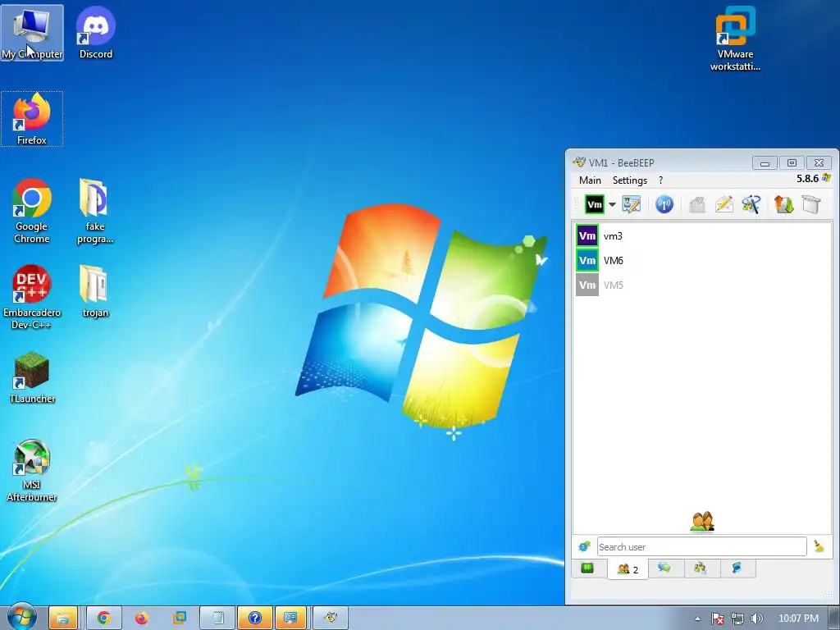840x630 pixels.
Task: Click the Show desktop strip at taskbar end
Action: (834, 619)
